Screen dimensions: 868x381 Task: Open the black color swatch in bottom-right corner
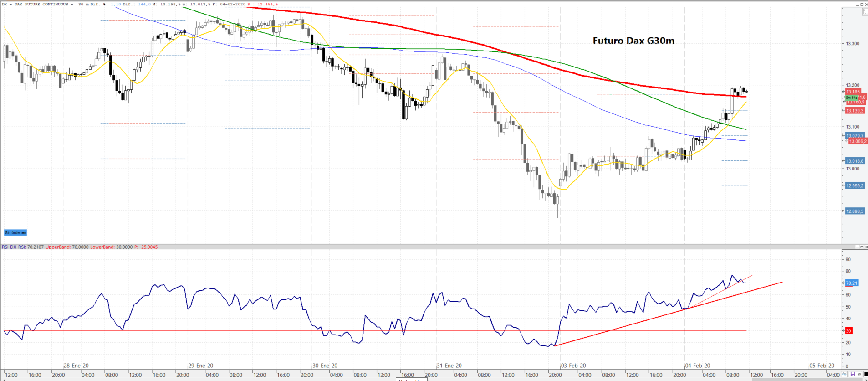pyautogui.click(x=866, y=374)
